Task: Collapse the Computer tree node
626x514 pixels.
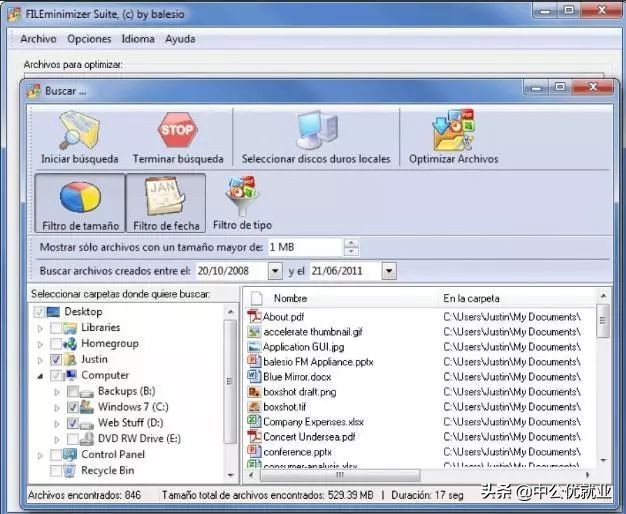Action: coord(40,376)
